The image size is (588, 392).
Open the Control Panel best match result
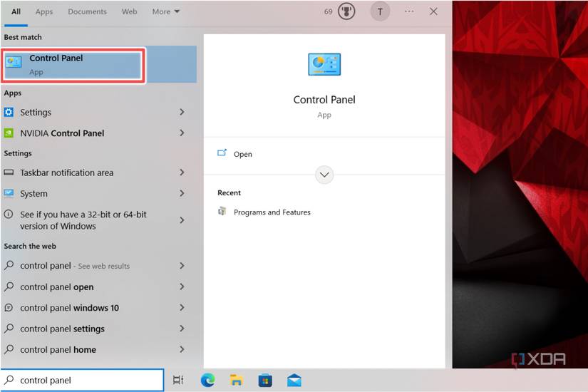[98, 65]
